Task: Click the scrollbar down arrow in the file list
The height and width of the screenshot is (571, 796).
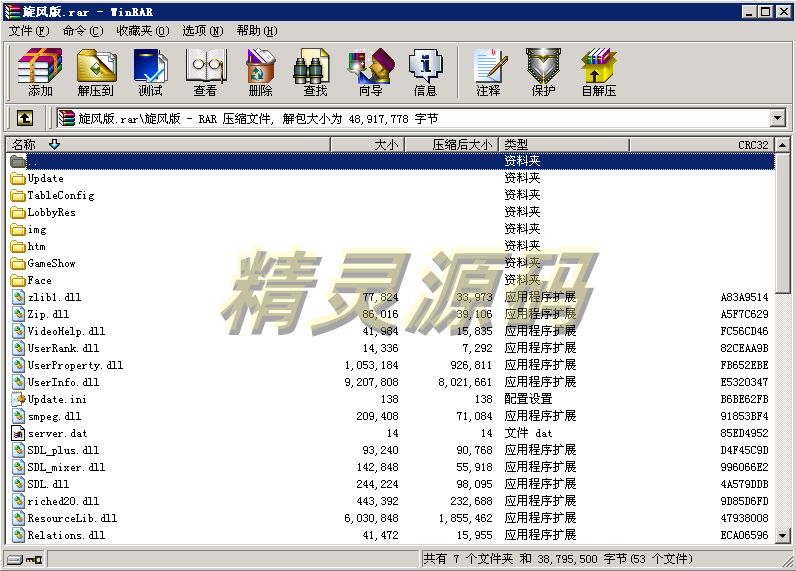Action: [783, 535]
